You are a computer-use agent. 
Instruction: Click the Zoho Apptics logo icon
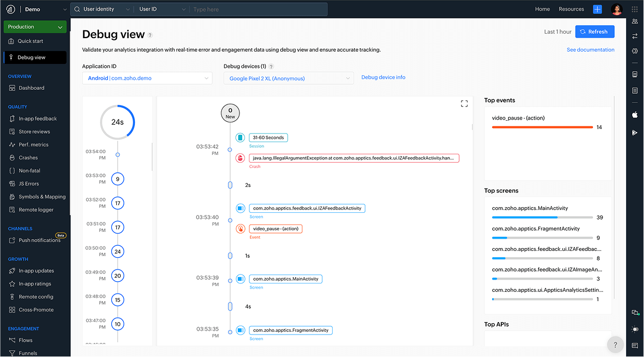click(11, 9)
